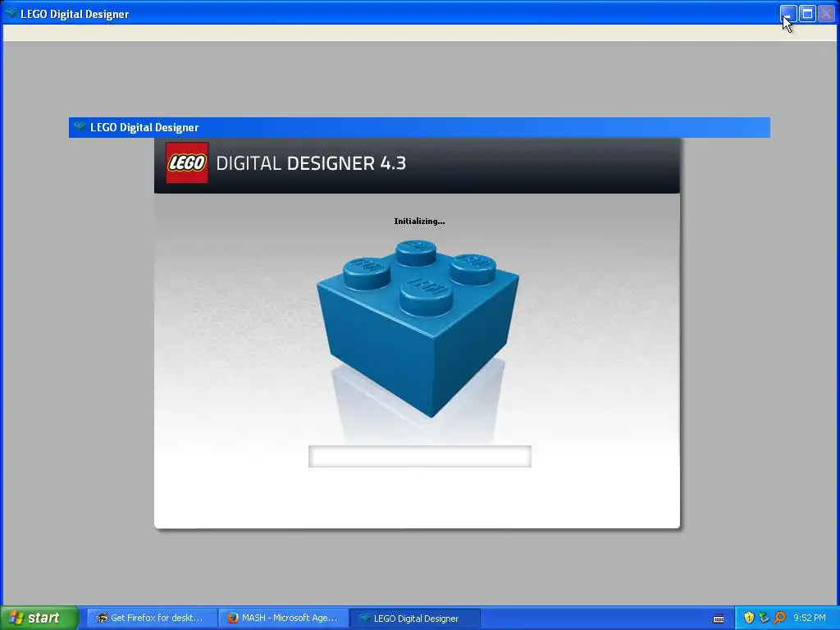Click the orange magnifier tray icon
This screenshot has height=630, width=840.
tap(779, 618)
